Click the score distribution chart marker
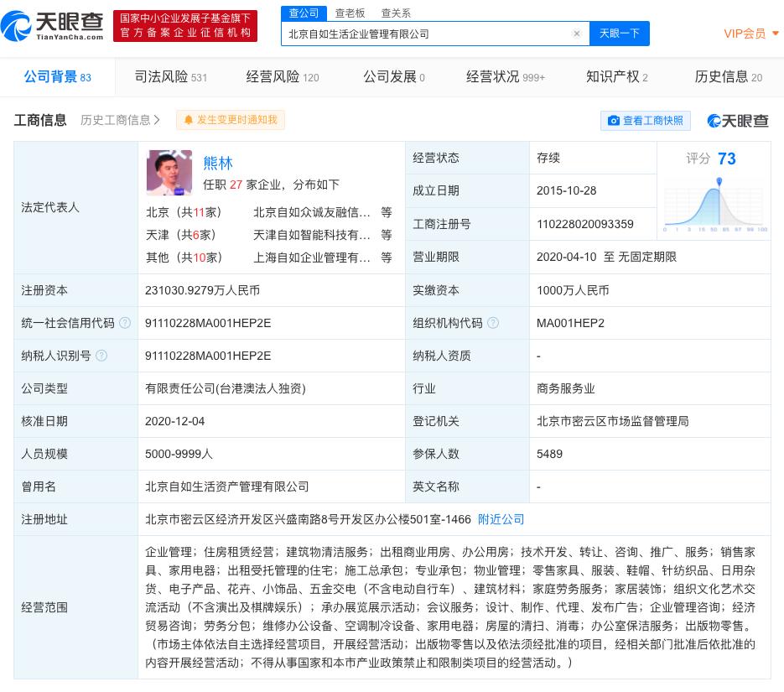 coord(719,182)
